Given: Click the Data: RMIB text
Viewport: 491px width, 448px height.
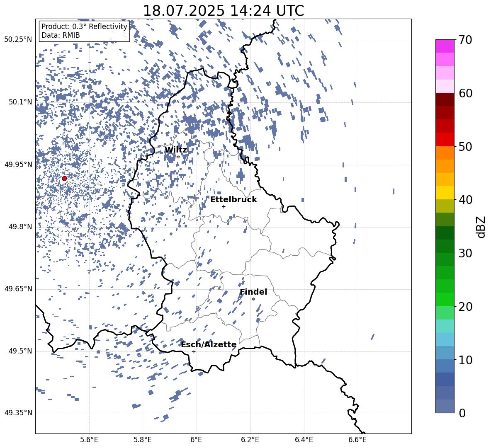Looking at the screenshot, I should 61,35.
